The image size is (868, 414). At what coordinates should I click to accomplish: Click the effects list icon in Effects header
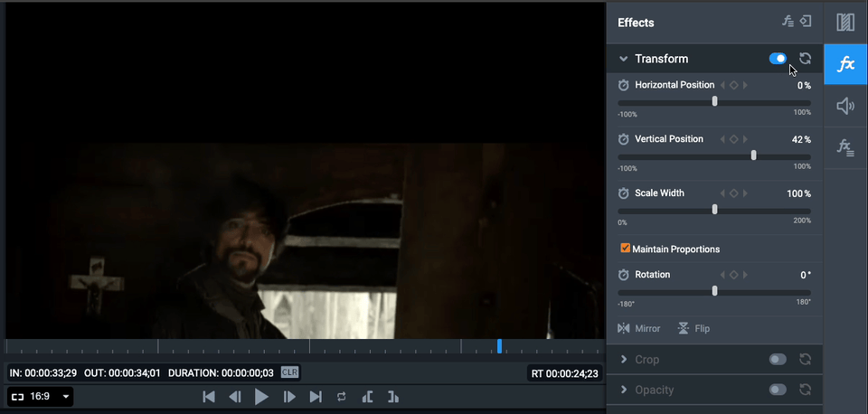point(788,22)
